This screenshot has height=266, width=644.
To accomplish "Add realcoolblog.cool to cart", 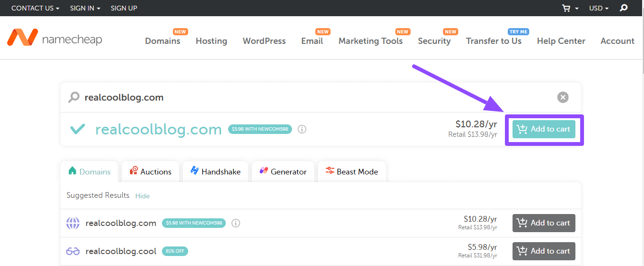I will [544, 251].
